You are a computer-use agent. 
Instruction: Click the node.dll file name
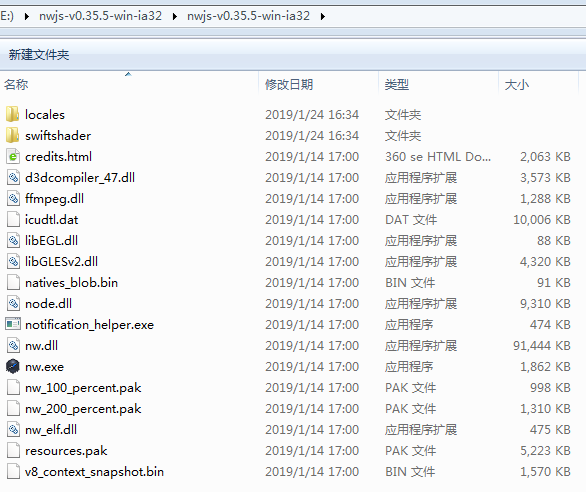(x=48, y=304)
